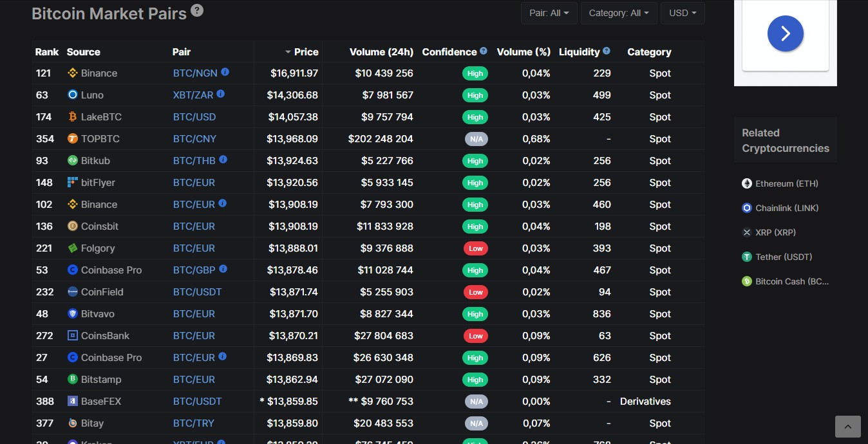Open the LakeBTC BTC/USD pair link
The width and height of the screenshot is (868, 444).
coord(194,116)
